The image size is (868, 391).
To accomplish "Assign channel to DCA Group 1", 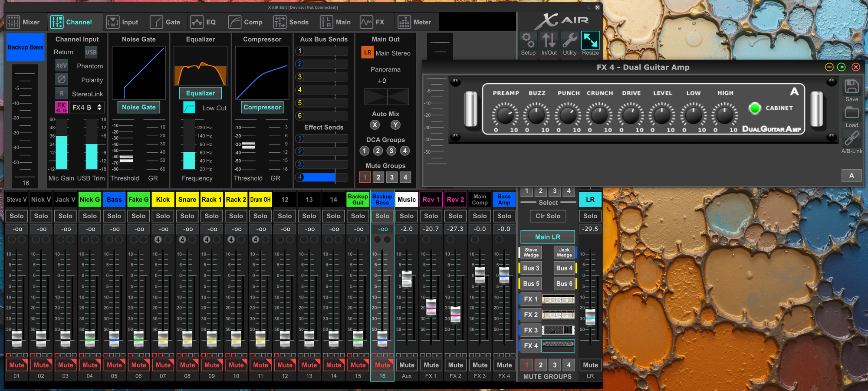I will coord(365,151).
